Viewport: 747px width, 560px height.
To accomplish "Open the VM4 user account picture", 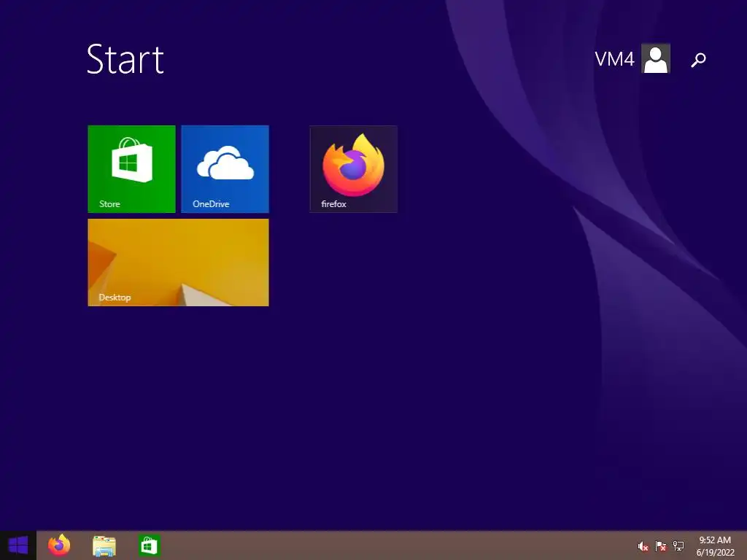I will click(x=656, y=58).
